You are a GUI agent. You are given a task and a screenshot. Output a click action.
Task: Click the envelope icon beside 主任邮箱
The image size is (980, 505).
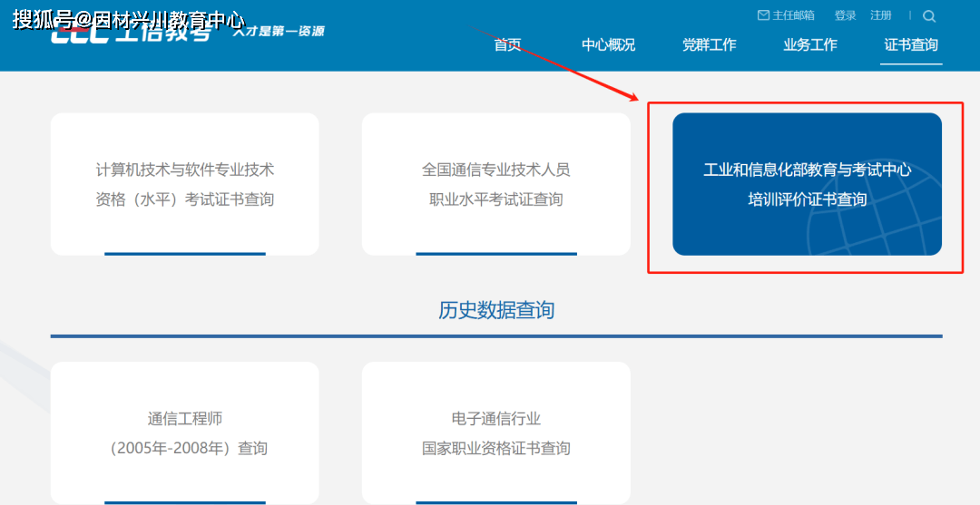tap(763, 15)
